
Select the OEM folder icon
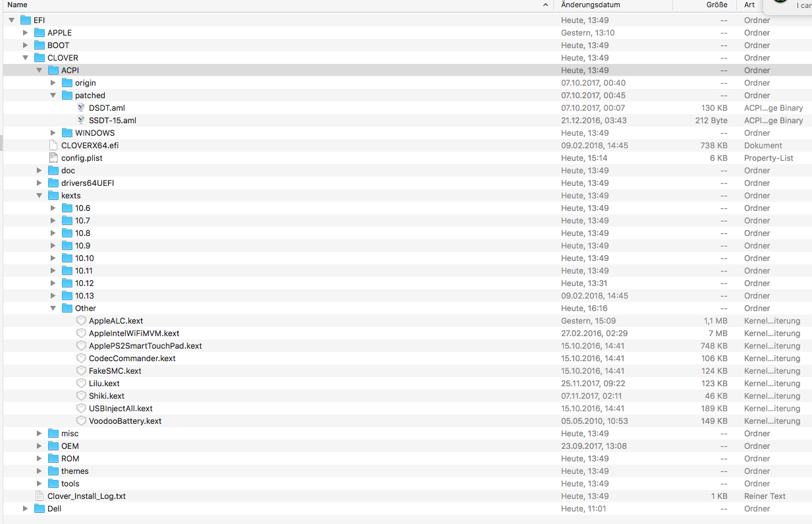tap(54, 446)
